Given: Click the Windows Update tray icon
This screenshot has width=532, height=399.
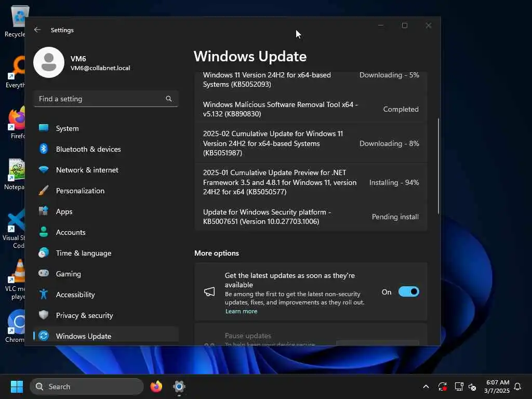Looking at the screenshot, I should point(443,387).
